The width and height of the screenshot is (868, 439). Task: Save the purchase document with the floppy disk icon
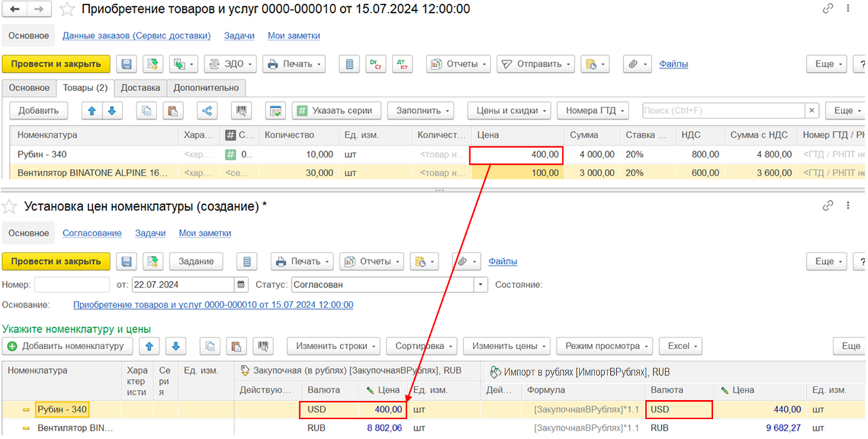pyautogui.click(x=127, y=64)
